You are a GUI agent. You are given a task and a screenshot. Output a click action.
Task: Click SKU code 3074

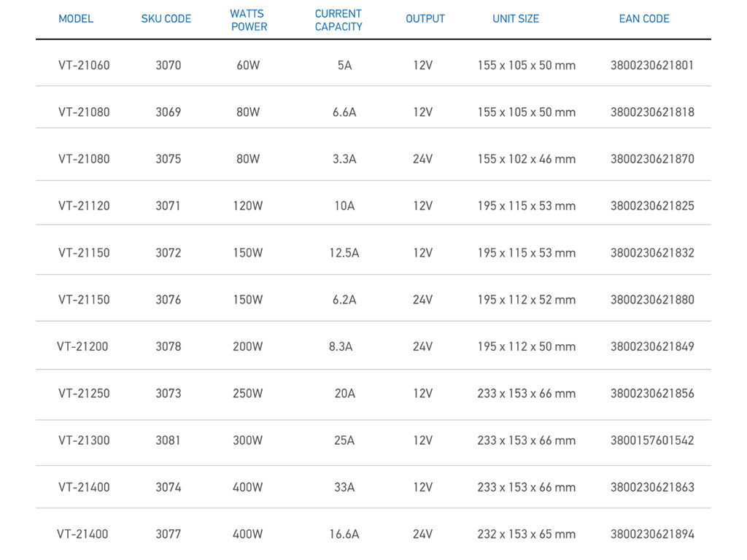click(x=169, y=487)
